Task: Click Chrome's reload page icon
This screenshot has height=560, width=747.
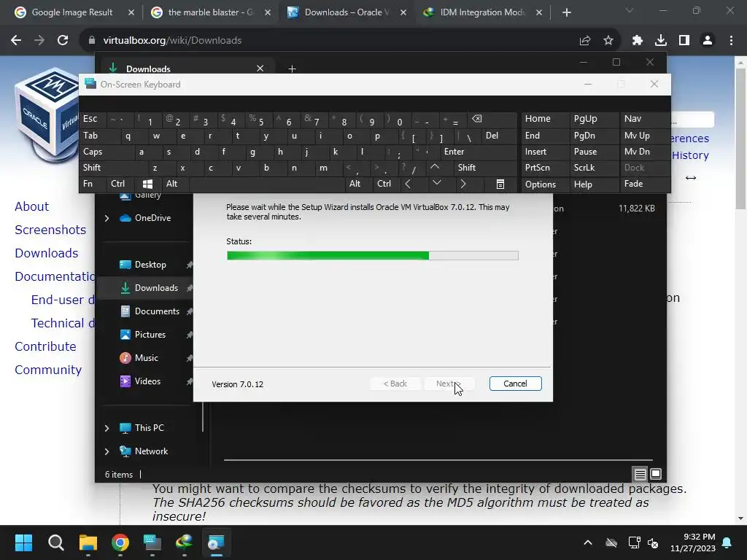Action: (x=63, y=41)
